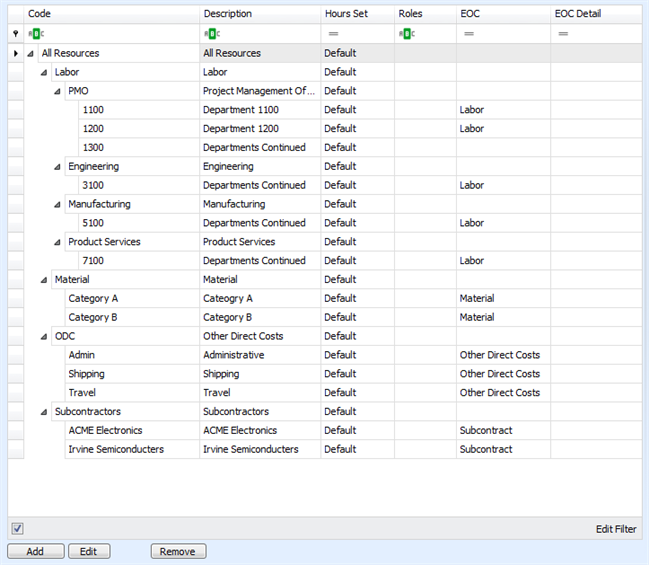This screenshot has height=565, width=649.
Task: Click the filter row pin icon
Action: (x=15, y=34)
